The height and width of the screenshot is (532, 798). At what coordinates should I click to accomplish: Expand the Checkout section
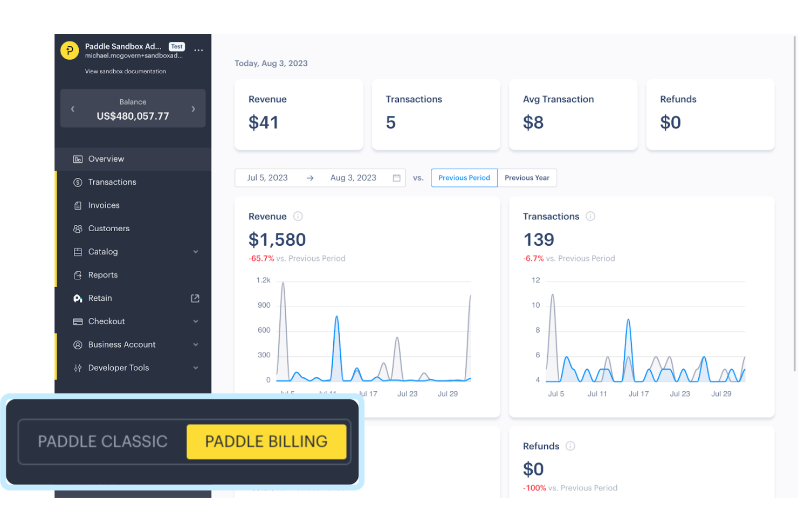coord(196,321)
